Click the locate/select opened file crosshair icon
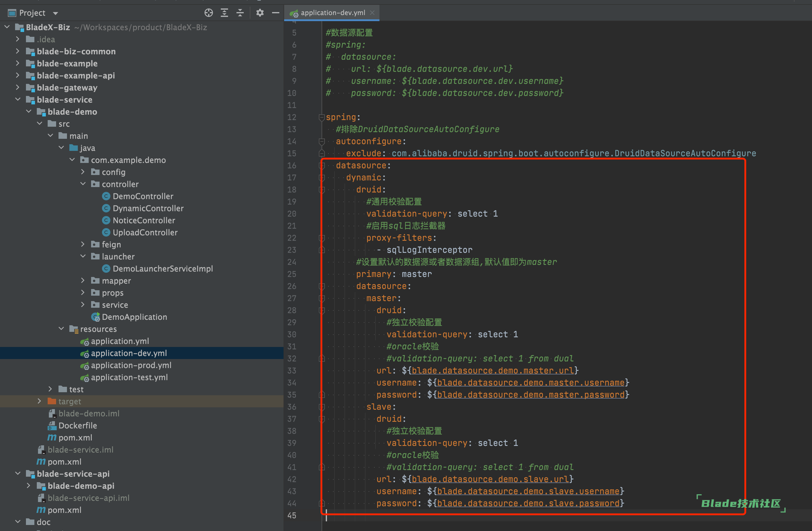812x531 pixels. point(208,13)
